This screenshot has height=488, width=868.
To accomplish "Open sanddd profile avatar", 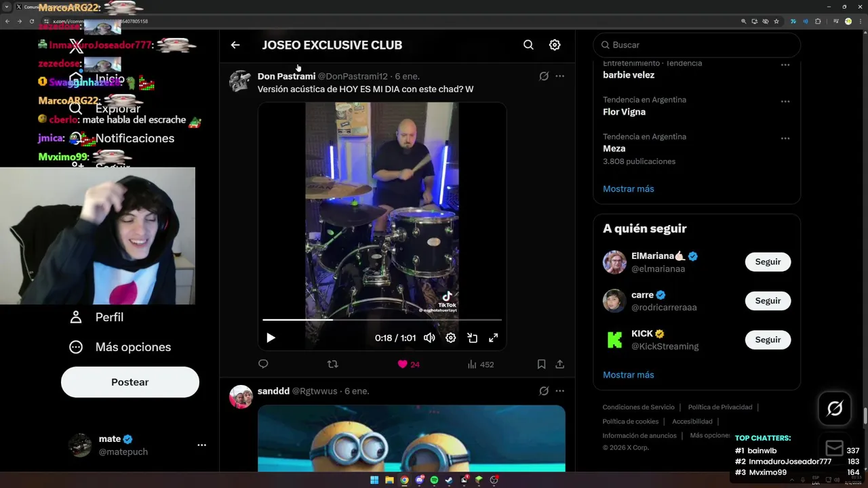I will pyautogui.click(x=241, y=396).
